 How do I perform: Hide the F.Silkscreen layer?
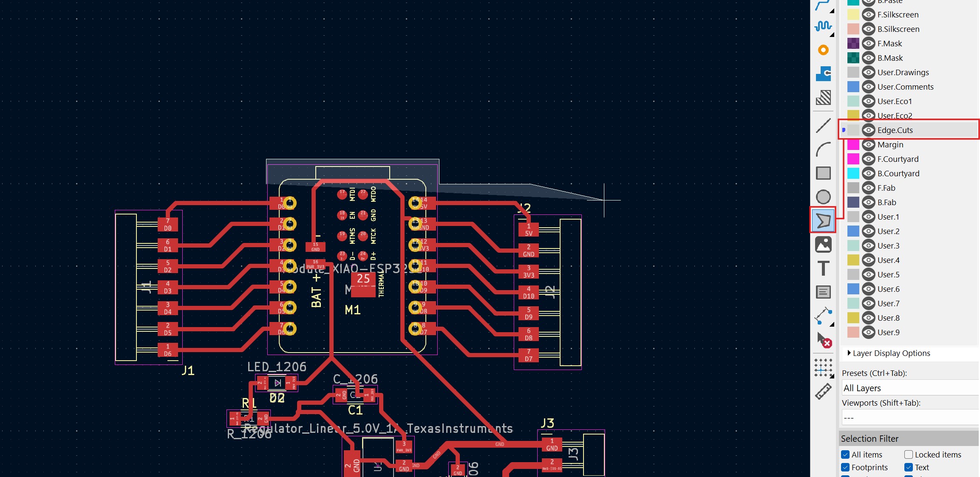[868, 14]
